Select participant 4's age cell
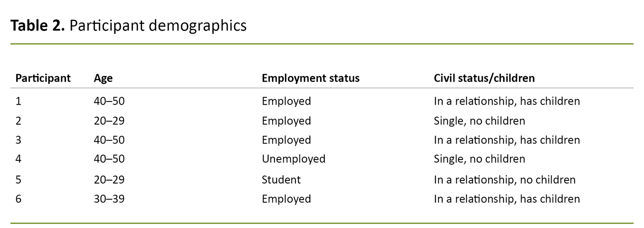The height and width of the screenshot is (228, 644). tap(109, 159)
